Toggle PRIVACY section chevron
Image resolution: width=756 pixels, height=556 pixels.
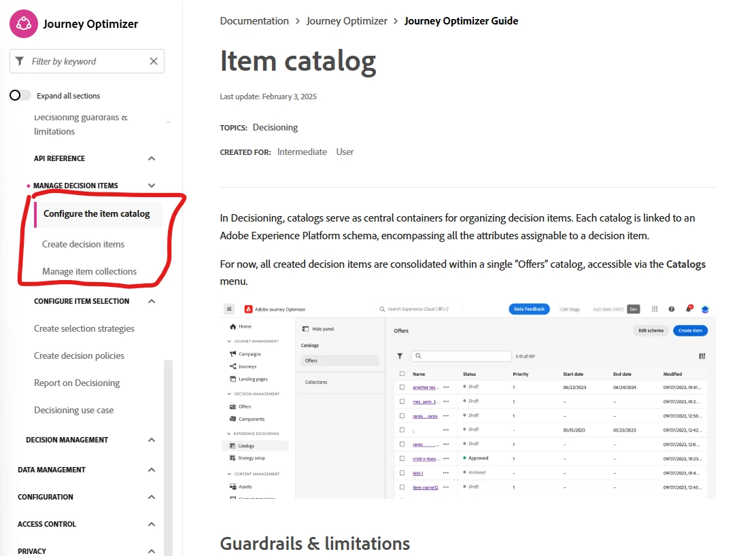click(152, 551)
